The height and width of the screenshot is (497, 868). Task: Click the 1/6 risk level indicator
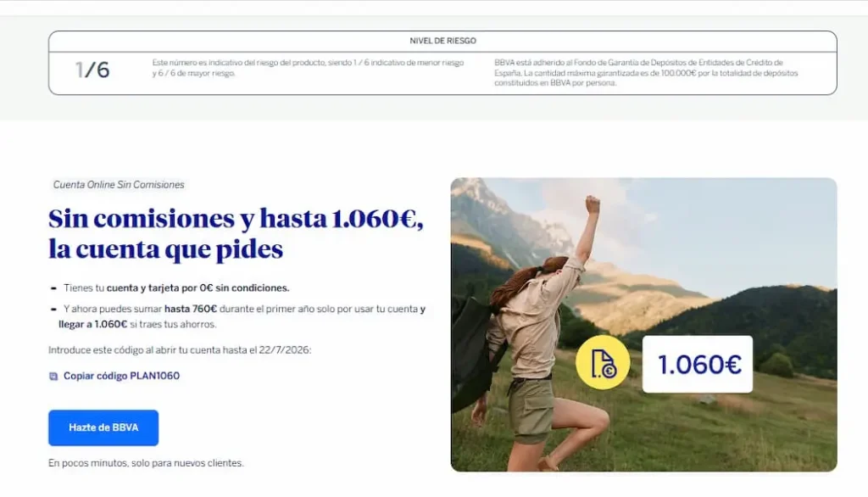click(92, 70)
